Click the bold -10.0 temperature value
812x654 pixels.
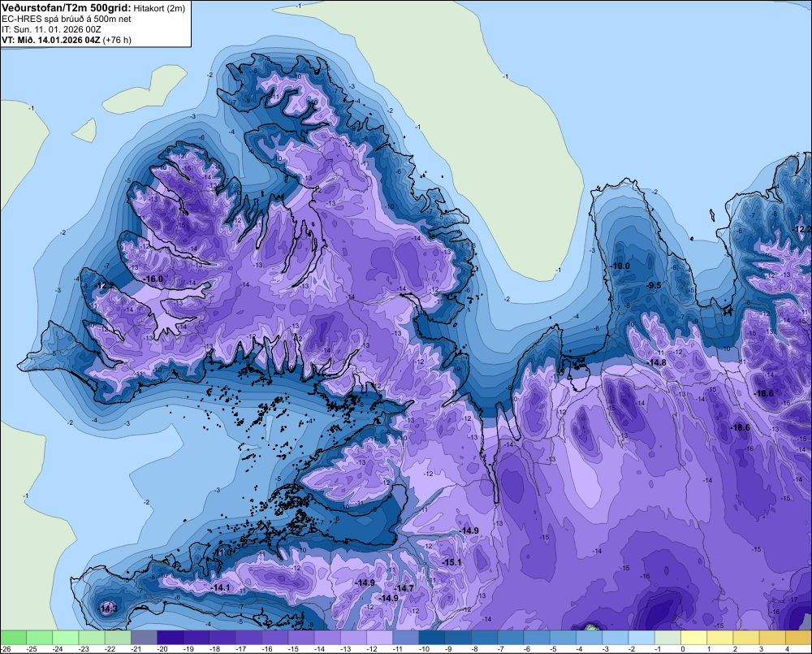(620, 266)
